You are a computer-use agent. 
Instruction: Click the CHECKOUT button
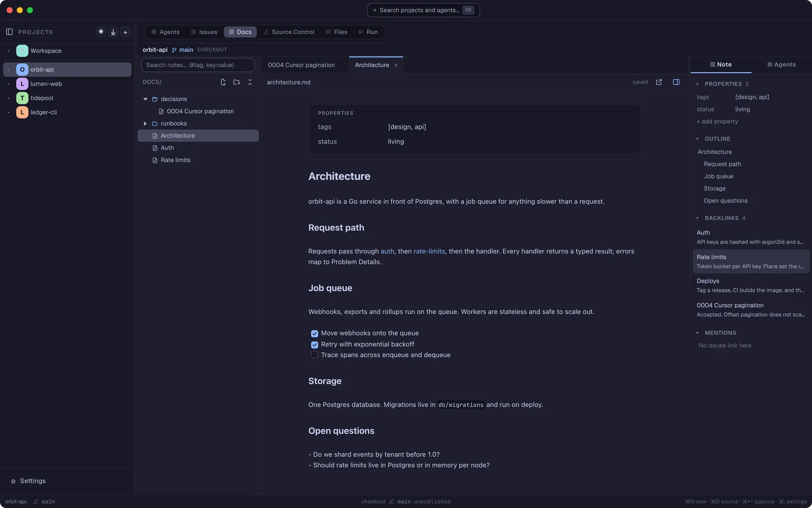pyautogui.click(x=212, y=50)
